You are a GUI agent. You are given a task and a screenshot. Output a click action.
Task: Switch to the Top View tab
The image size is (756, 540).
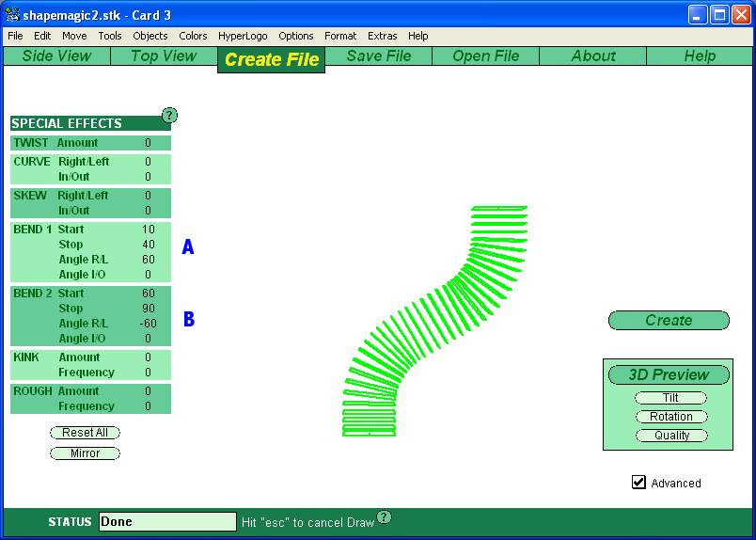[164, 56]
